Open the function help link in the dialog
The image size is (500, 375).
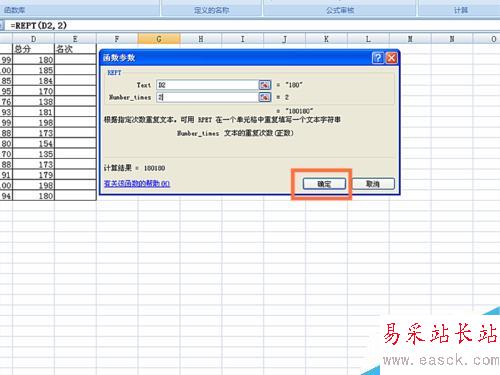click(137, 183)
